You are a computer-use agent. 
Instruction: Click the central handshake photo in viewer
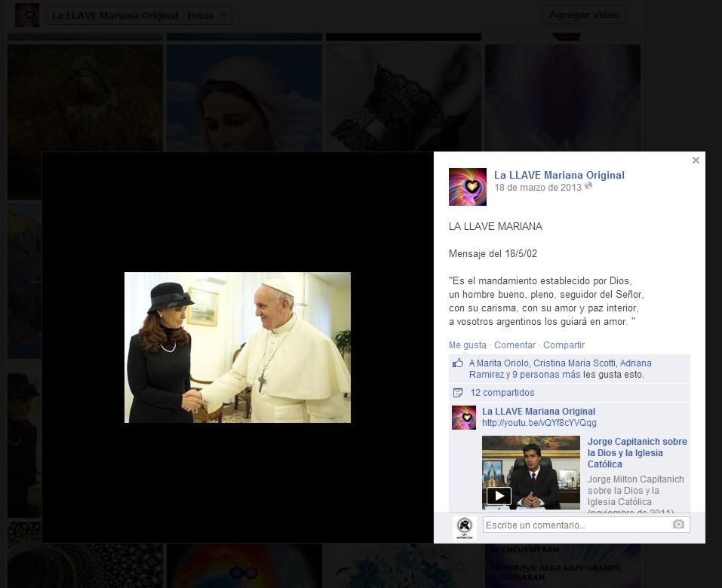click(237, 348)
